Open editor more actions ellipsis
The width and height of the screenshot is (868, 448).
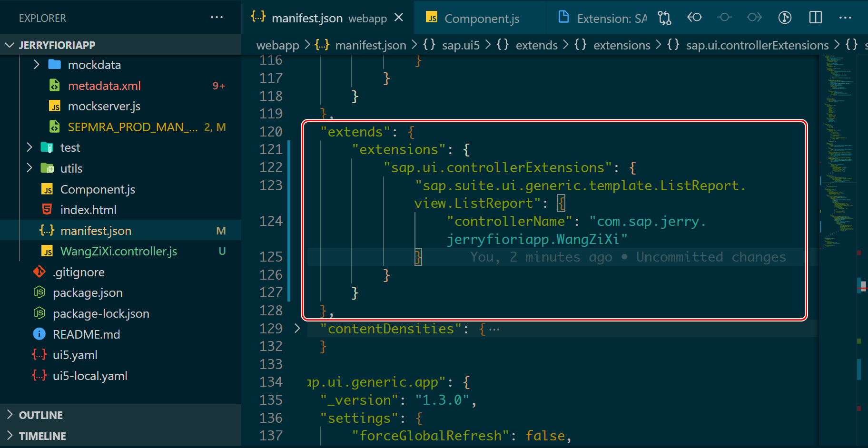point(845,18)
